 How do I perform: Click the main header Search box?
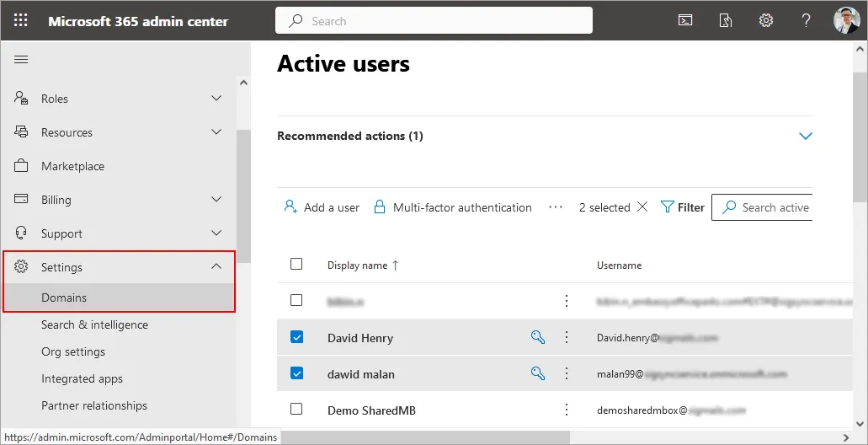(434, 20)
